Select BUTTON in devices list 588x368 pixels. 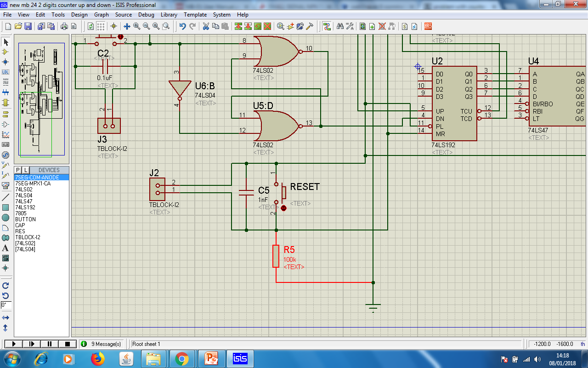[41, 219]
